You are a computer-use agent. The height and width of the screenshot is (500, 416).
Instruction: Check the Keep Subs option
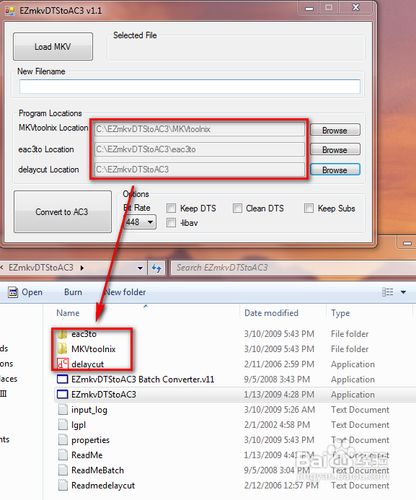tap(309, 208)
